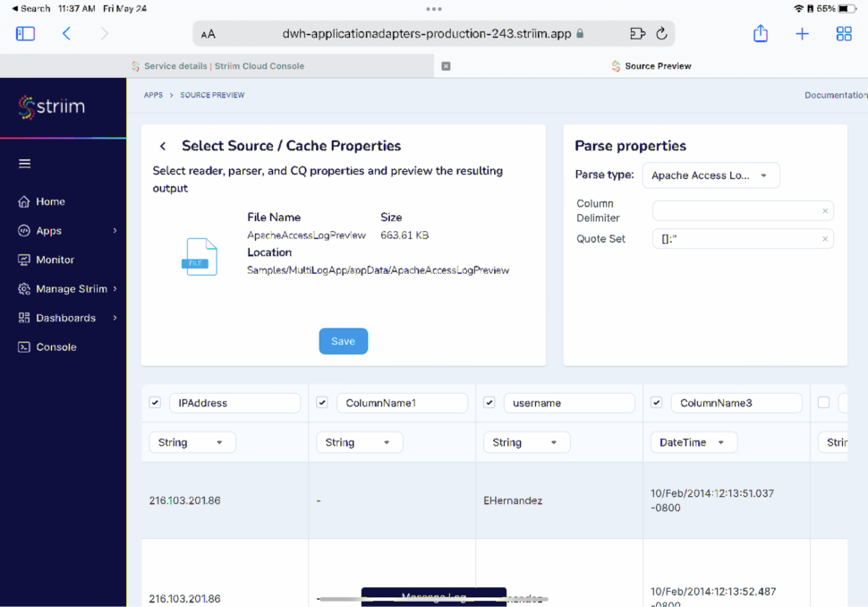
Task: Click the back arrow beside Select Source
Action: 163,147
